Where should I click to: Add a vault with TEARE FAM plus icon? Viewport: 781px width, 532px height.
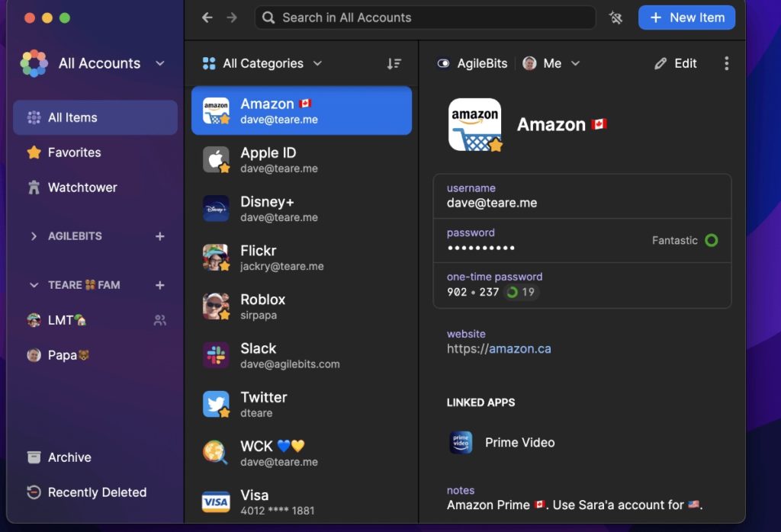pyautogui.click(x=160, y=285)
